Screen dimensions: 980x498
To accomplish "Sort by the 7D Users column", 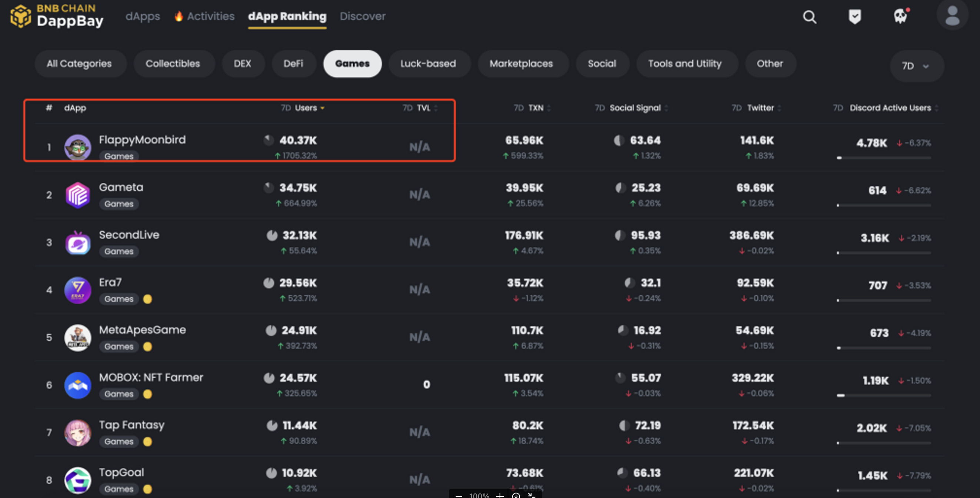I will click(306, 108).
